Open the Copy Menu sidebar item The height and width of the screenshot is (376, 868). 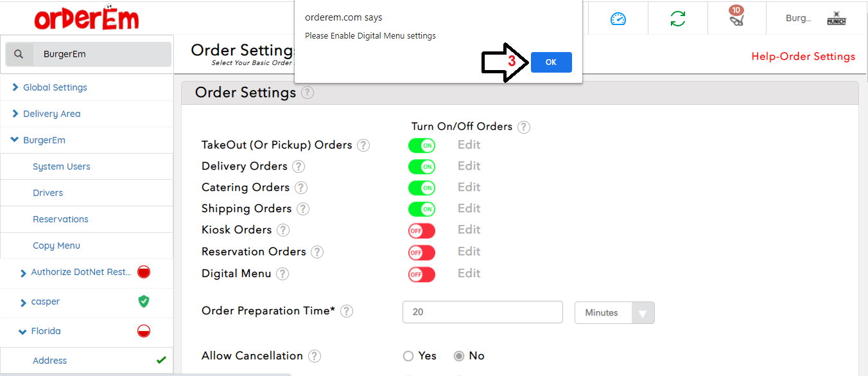pos(56,246)
